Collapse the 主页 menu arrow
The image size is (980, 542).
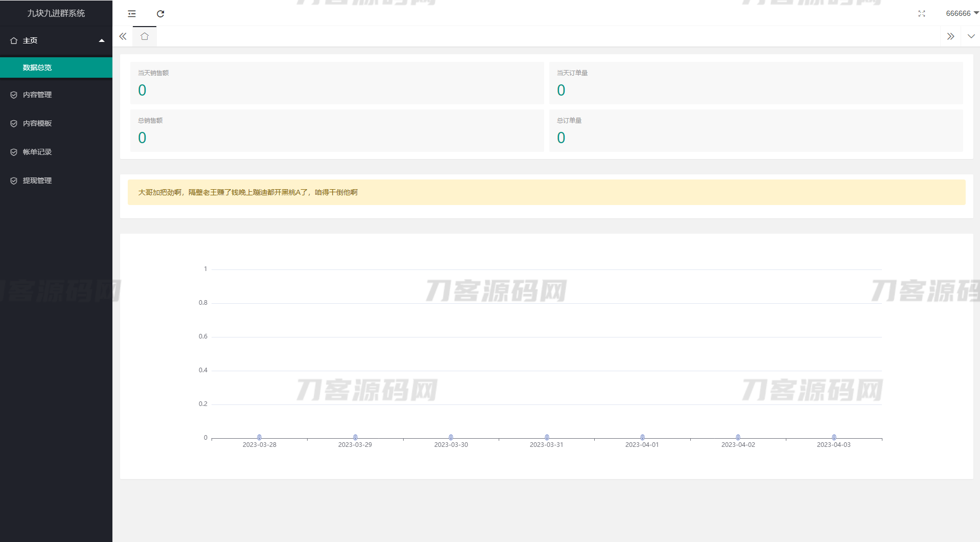102,41
